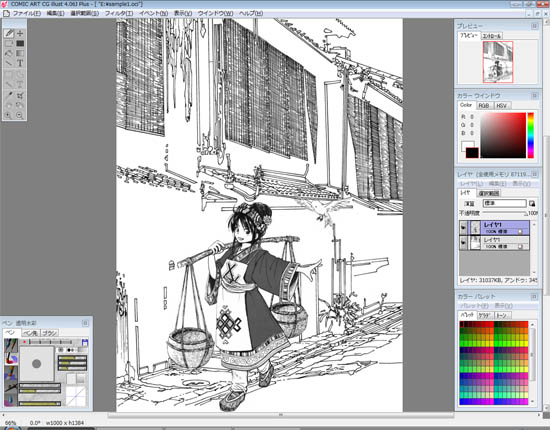
Task: Switch to the HSV tab in color window
Action: click(502, 106)
